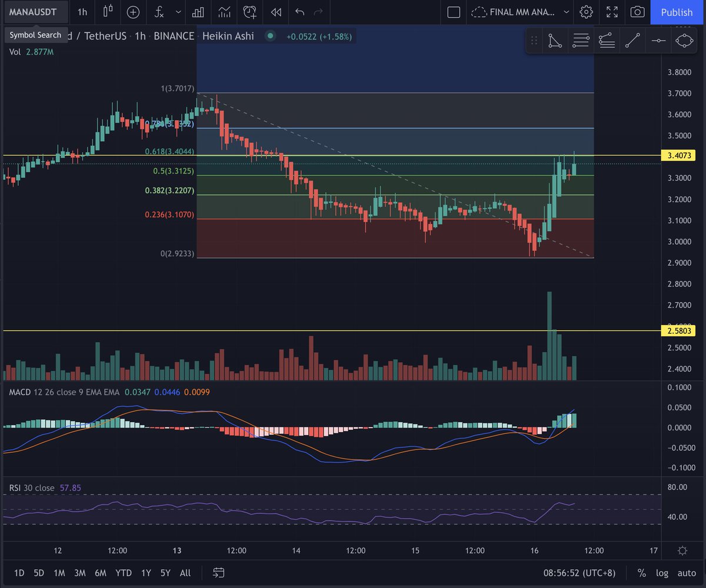This screenshot has height=588, width=706.
Task: Select the 6M time range
Action: [101, 572]
